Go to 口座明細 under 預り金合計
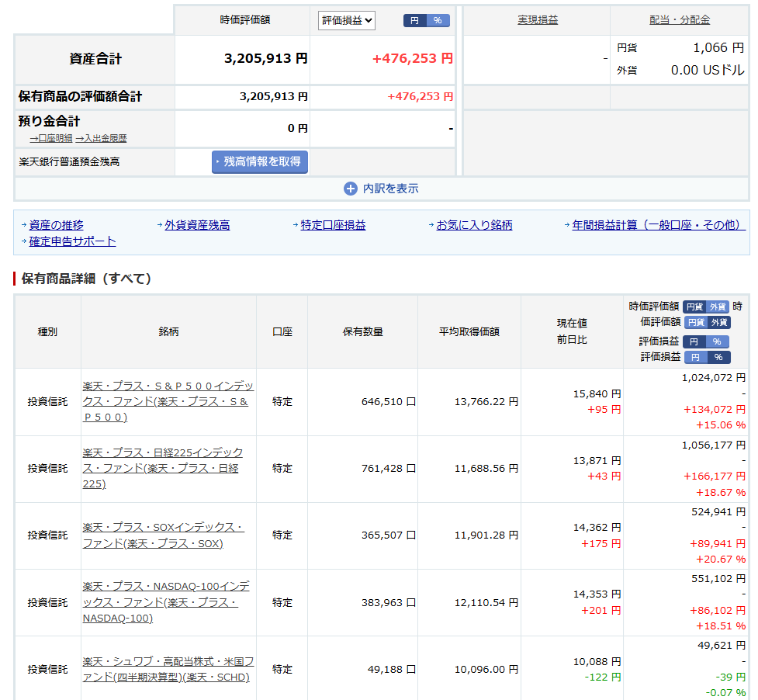Viewport: 758px width, 700px height. coord(51,138)
